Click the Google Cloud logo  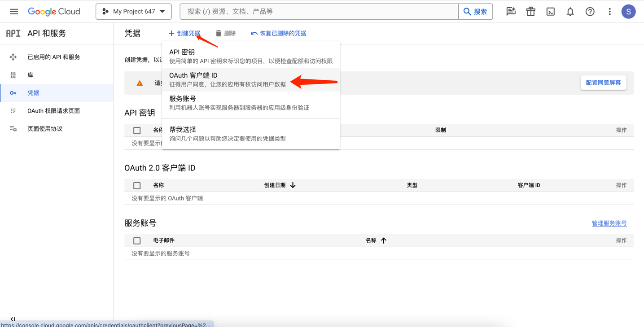coord(54,12)
